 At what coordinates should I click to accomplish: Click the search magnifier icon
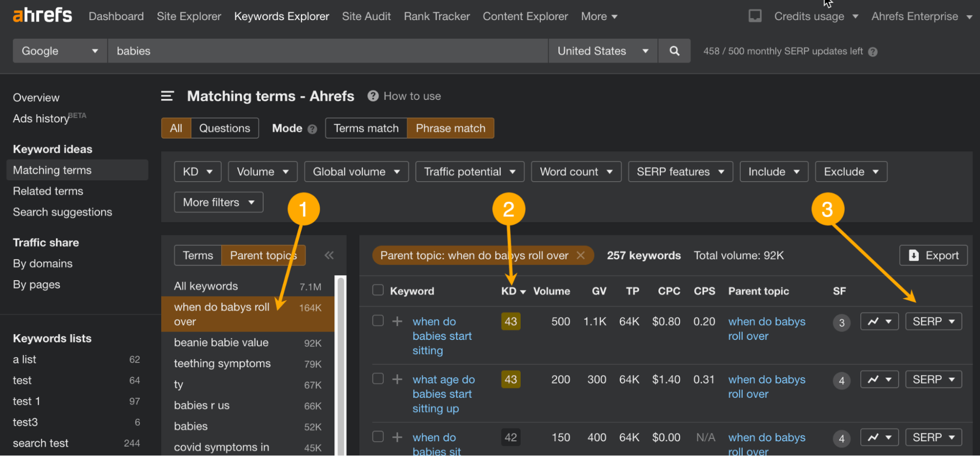click(x=674, y=50)
